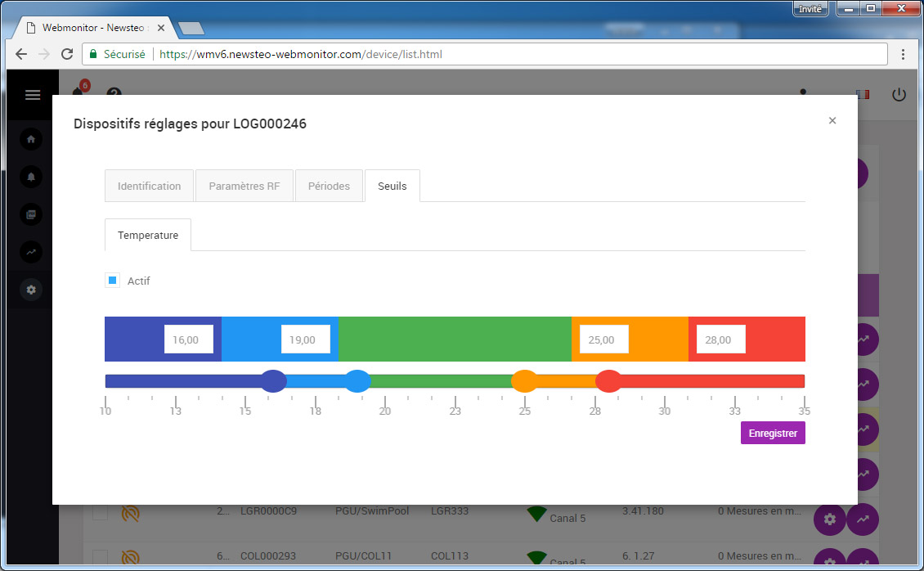Click the power logout icon
This screenshot has height=571, width=924.
pyautogui.click(x=899, y=95)
